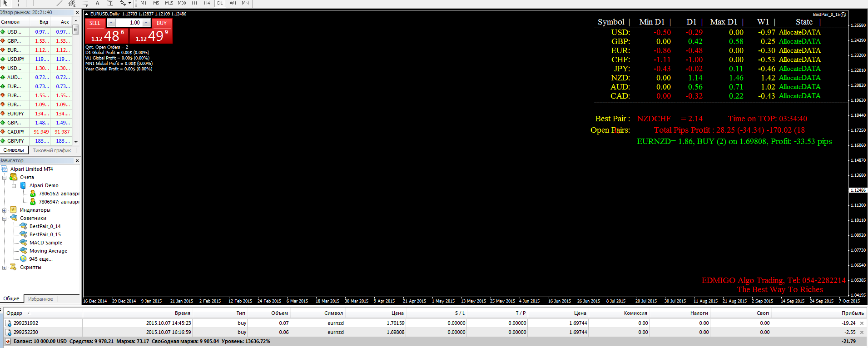Click the Скрипты scroll icon

point(14,267)
